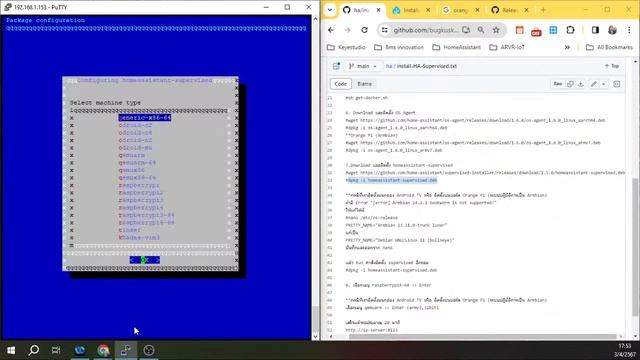Open the Chrome Extensions puzzle icon

tap(570, 30)
